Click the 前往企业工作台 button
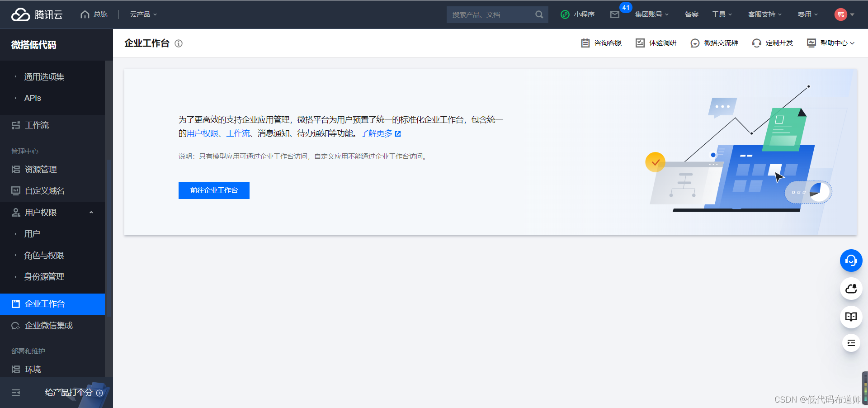Image resolution: width=868 pixels, height=408 pixels. pos(213,190)
